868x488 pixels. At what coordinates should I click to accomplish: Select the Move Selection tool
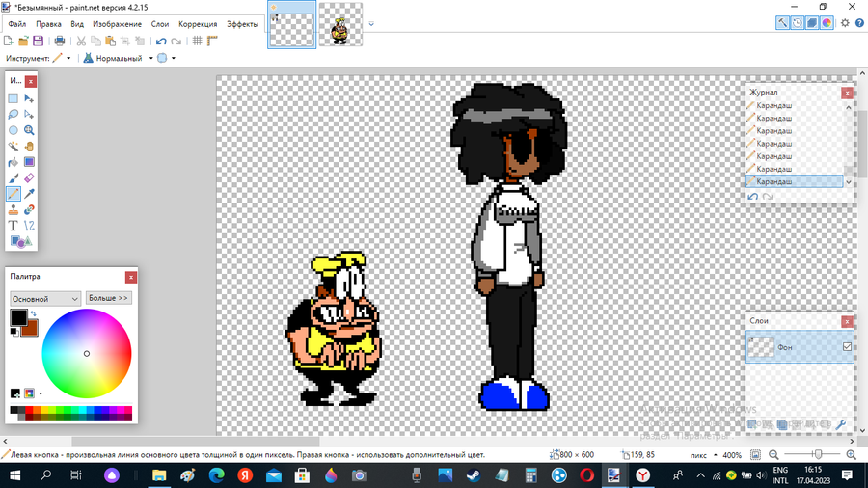tap(29, 115)
